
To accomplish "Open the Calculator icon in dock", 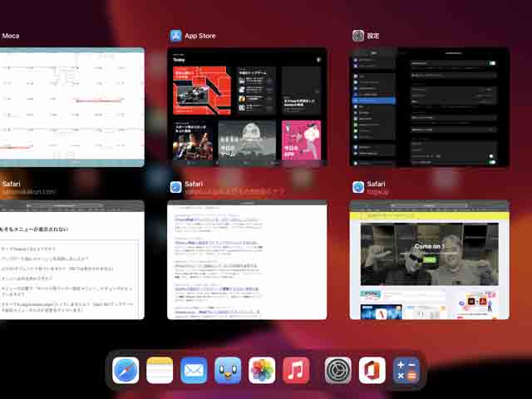I will (x=406, y=370).
